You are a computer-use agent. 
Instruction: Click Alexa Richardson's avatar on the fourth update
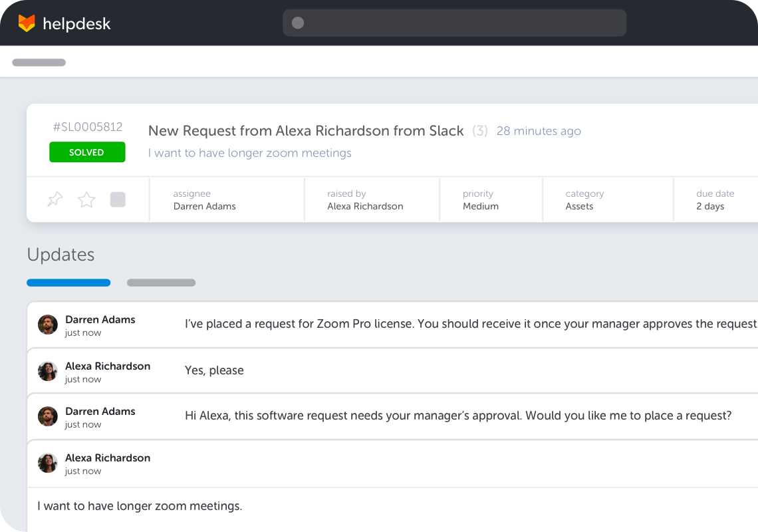coord(47,463)
